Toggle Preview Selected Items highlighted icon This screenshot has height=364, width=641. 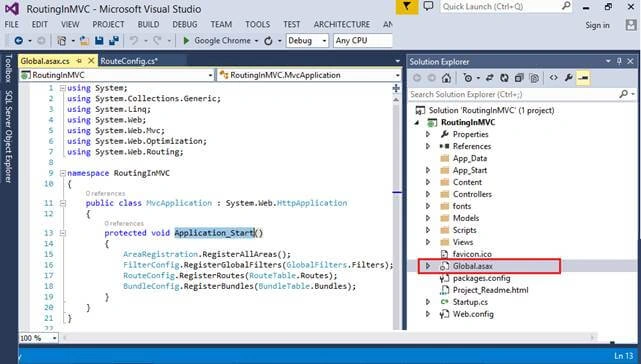click(x=583, y=78)
